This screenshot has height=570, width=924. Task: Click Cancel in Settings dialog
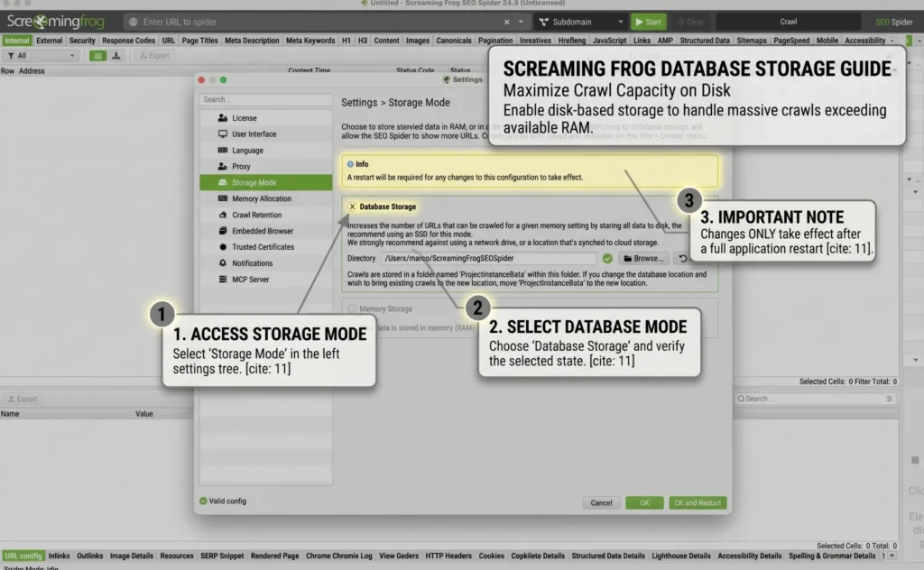pyautogui.click(x=601, y=503)
